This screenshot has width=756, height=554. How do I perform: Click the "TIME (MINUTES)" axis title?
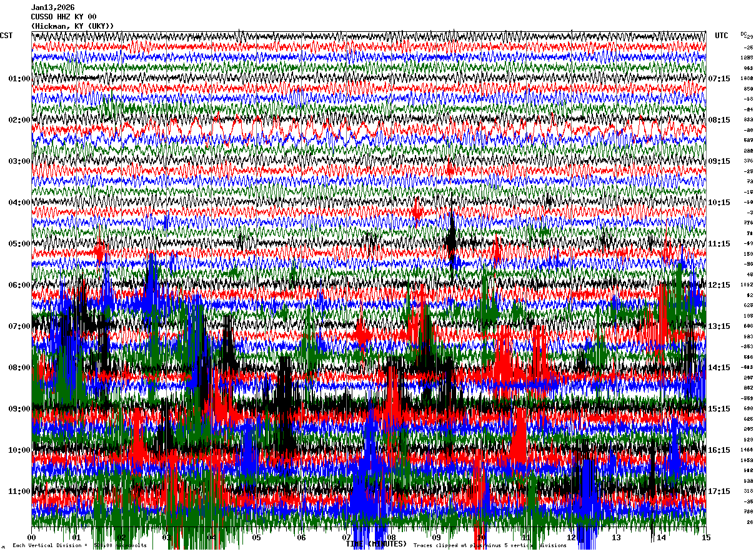click(x=376, y=543)
